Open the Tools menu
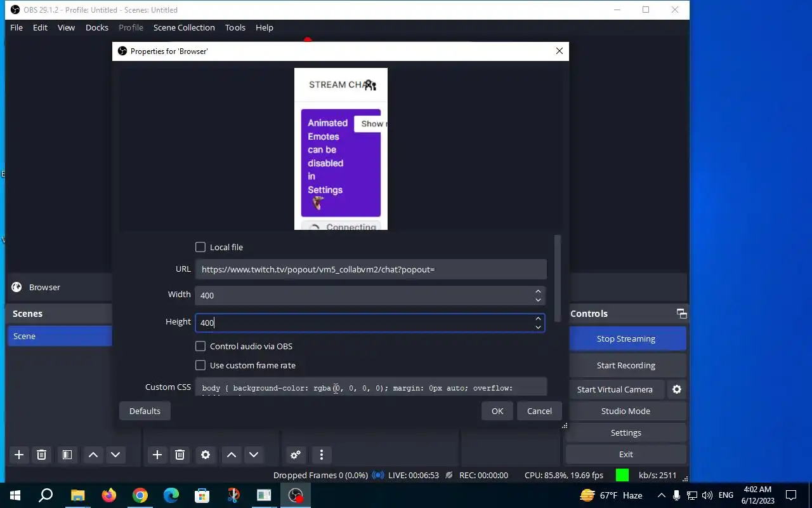This screenshot has width=812, height=508. (x=235, y=27)
